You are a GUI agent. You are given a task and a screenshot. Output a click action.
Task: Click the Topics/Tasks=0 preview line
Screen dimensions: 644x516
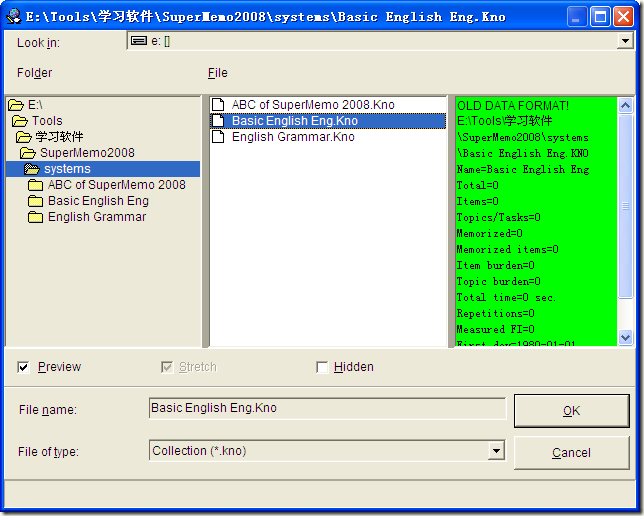pos(499,217)
